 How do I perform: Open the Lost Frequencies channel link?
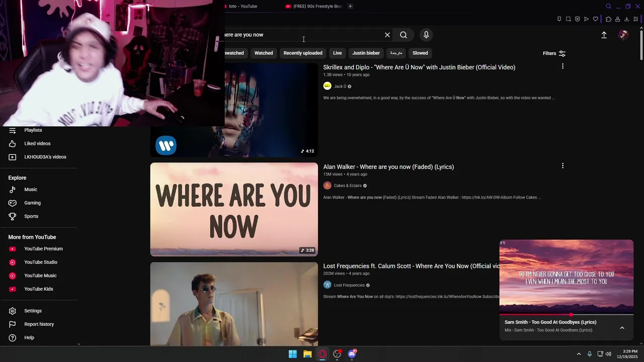point(349,285)
